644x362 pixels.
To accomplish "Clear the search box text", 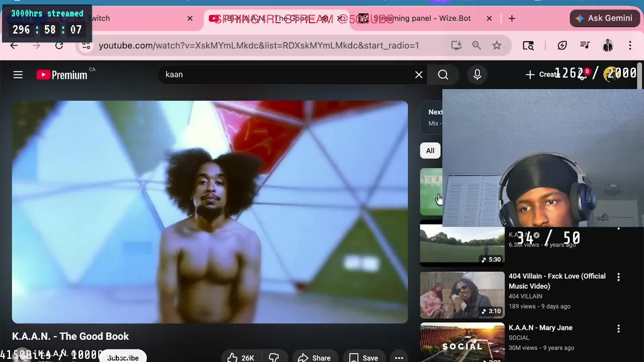I will point(419,75).
